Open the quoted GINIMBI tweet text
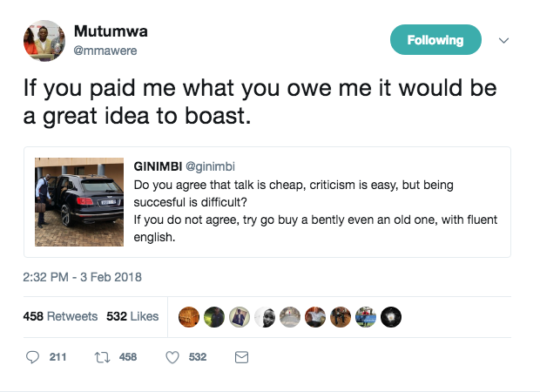This screenshot has height=392, width=540. pos(315,211)
